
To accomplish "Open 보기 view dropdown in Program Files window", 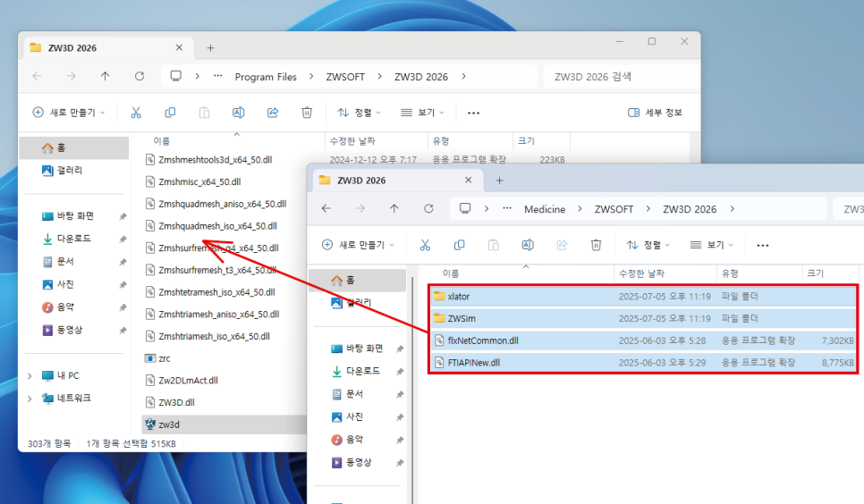I will click(x=422, y=113).
